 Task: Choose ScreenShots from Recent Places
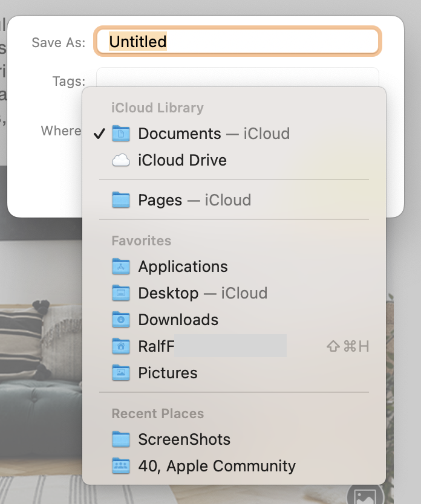click(x=184, y=439)
